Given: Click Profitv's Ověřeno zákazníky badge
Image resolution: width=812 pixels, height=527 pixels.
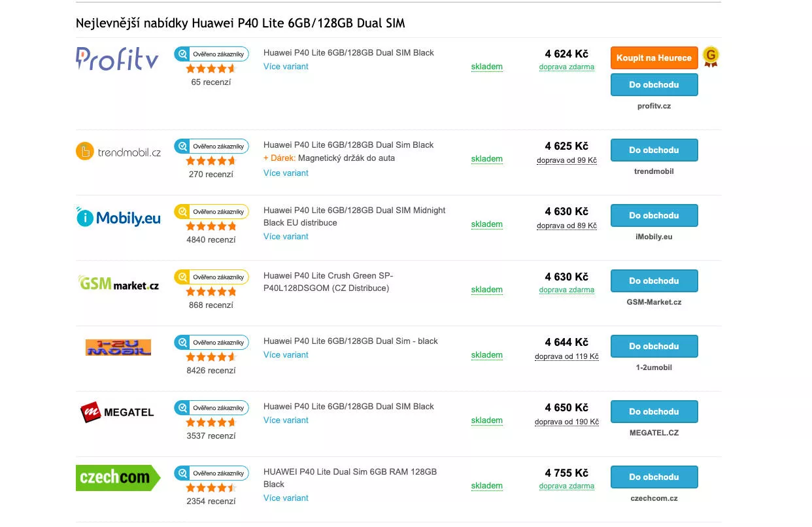Looking at the screenshot, I should coord(211,54).
